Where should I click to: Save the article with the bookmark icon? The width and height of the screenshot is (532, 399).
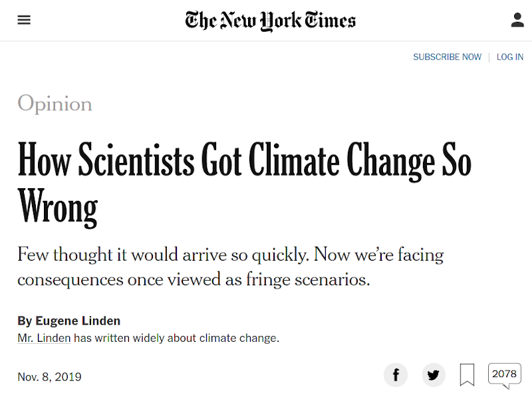(467, 374)
